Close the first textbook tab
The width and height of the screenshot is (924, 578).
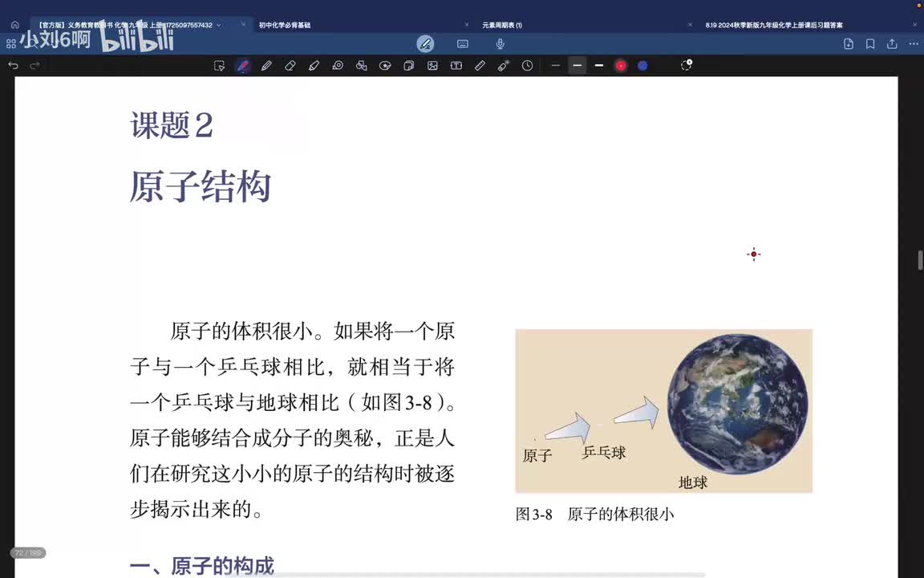243,25
